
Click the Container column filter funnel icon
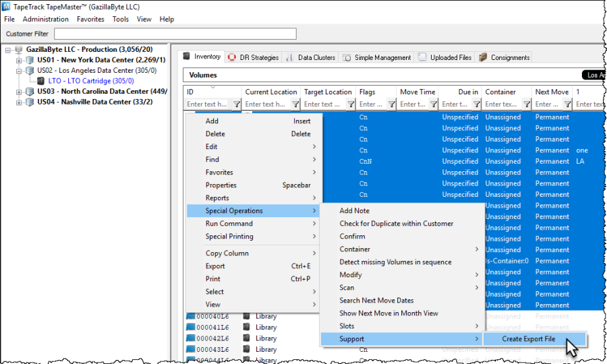527,104
